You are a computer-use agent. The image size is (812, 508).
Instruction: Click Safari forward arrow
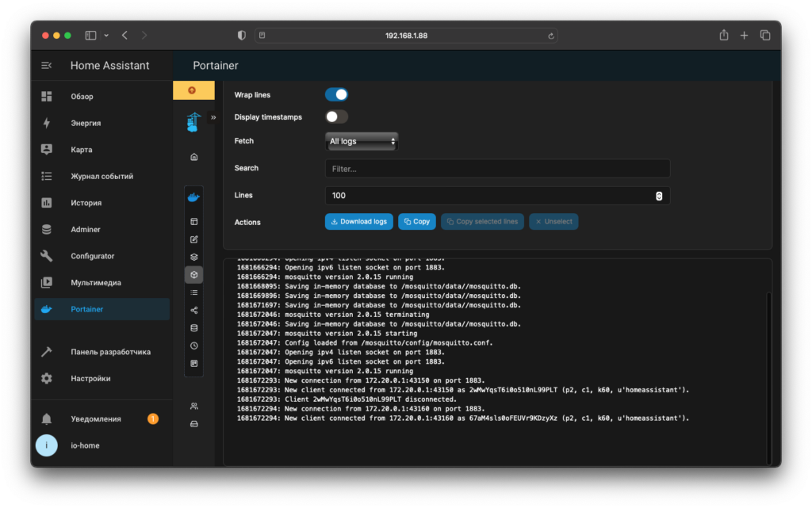coord(144,35)
